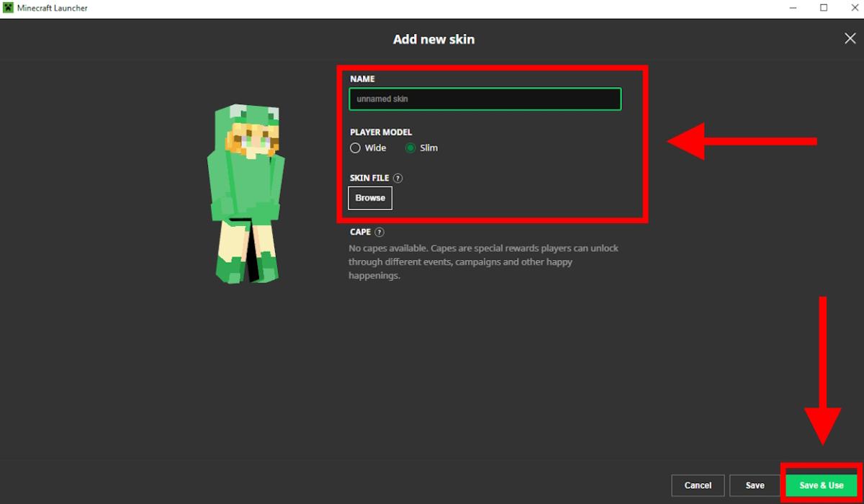Browse for a skin file
This screenshot has width=864, height=504.
[369, 198]
